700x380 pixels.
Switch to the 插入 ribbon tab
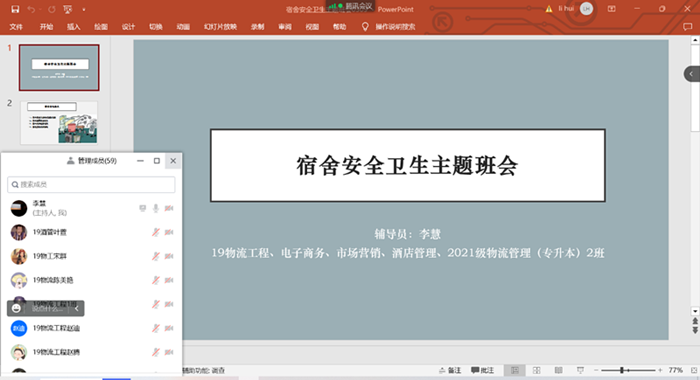(74, 27)
